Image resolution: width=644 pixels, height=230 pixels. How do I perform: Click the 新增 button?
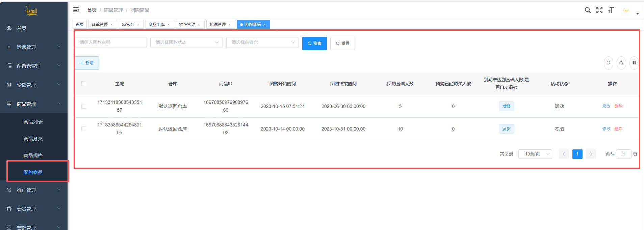coord(87,63)
